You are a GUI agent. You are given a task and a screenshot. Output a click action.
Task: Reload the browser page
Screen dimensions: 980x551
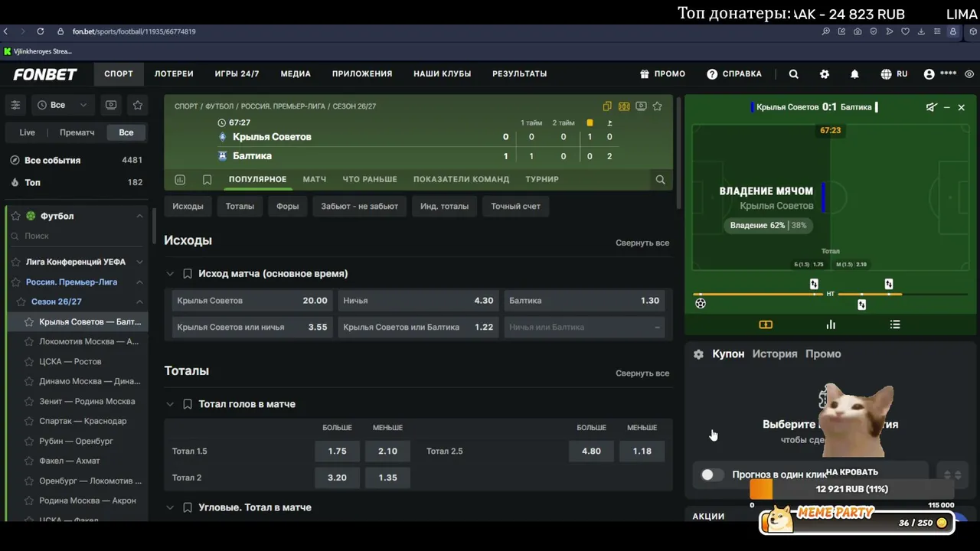[40, 31]
